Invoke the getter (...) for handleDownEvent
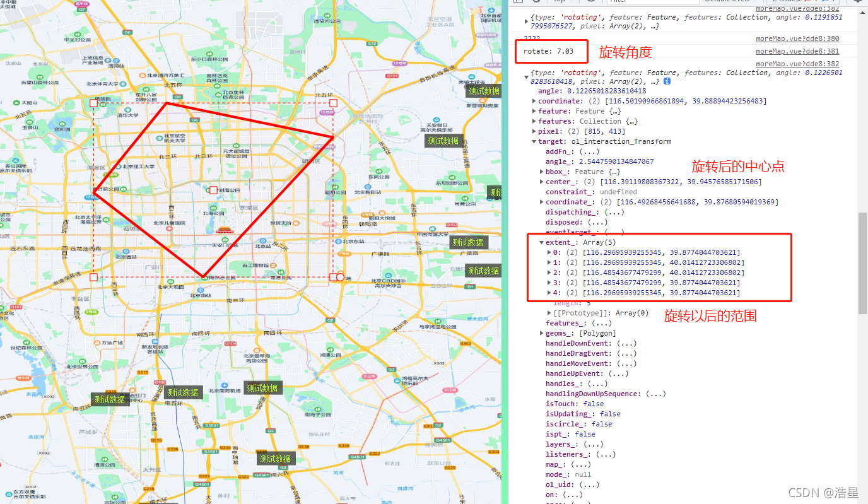This screenshot has width=868, height=504. tap(626, 343)
